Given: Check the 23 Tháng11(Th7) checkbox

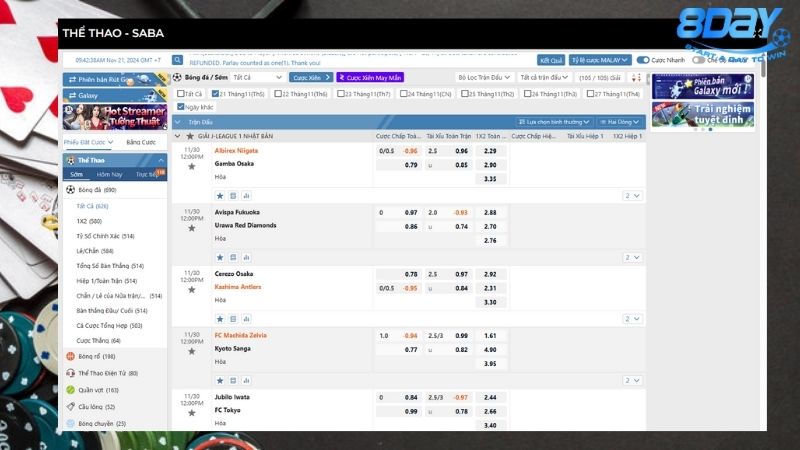Looking at the screenshot, I should click(x=341, y=94).
